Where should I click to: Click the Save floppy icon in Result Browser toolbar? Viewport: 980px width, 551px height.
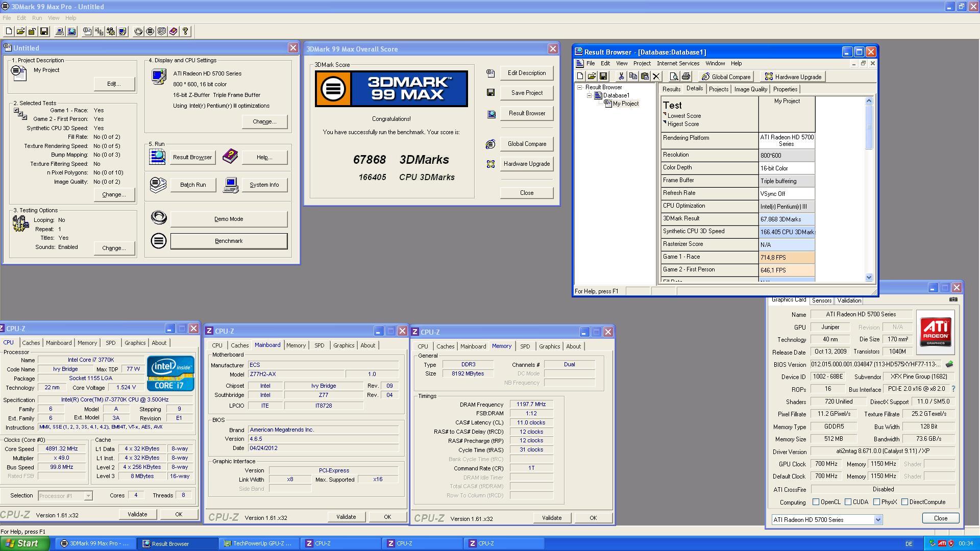[x=603, y=77]
